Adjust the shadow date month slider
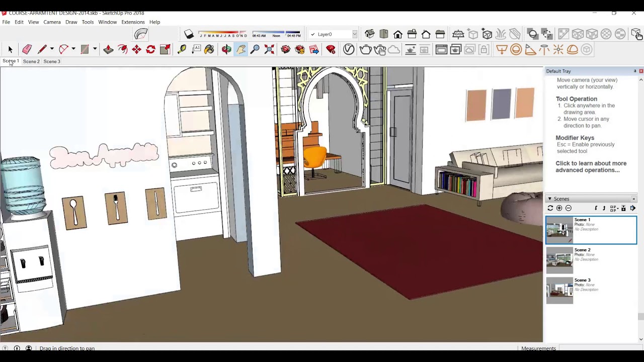644x362 pixels. click(x=223, y=34)
